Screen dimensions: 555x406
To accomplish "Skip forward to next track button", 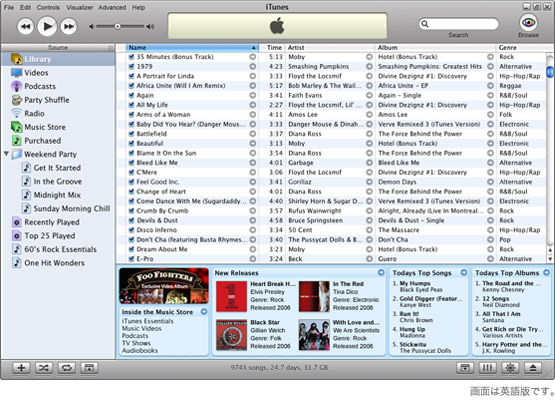I will (69, 26).
